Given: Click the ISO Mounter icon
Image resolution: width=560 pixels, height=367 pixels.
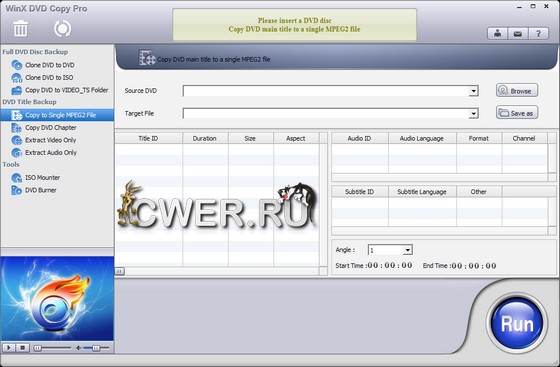Looking at the screenshot, I should 16,177.
